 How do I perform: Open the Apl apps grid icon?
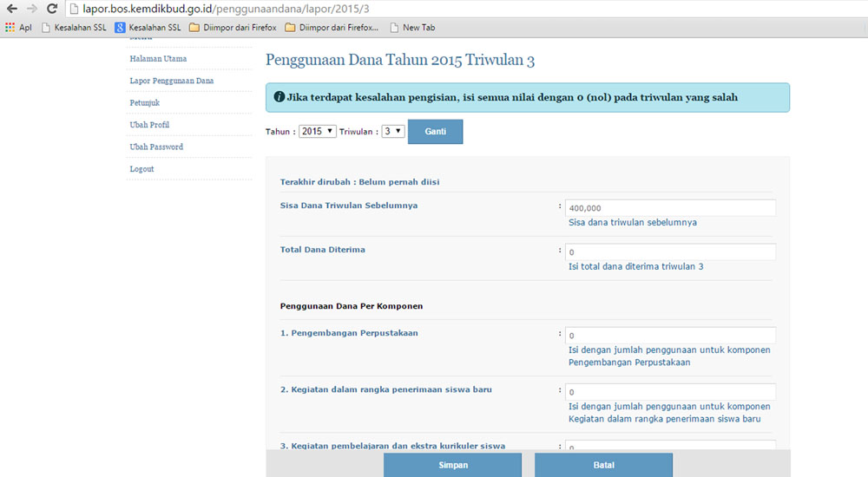(10, 27)
